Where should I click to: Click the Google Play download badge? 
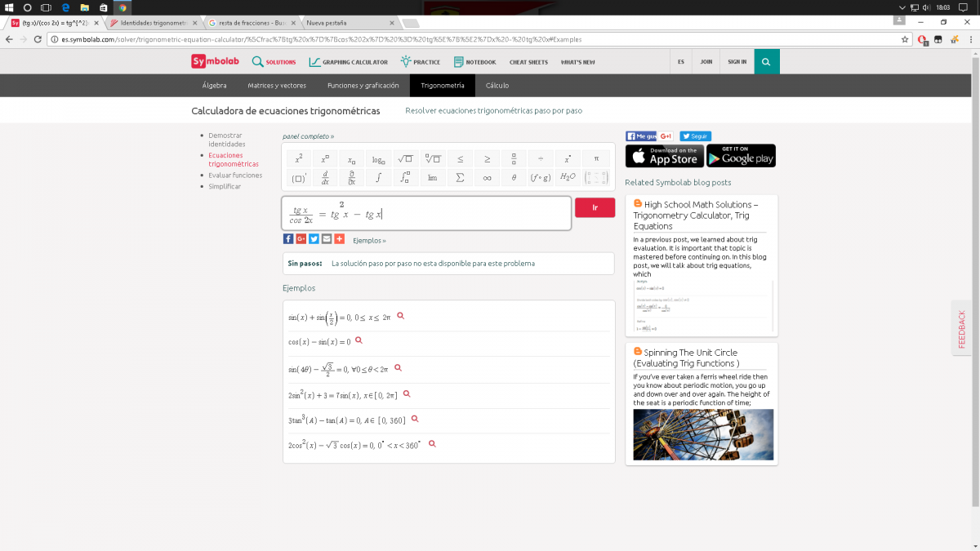[741, 156]
